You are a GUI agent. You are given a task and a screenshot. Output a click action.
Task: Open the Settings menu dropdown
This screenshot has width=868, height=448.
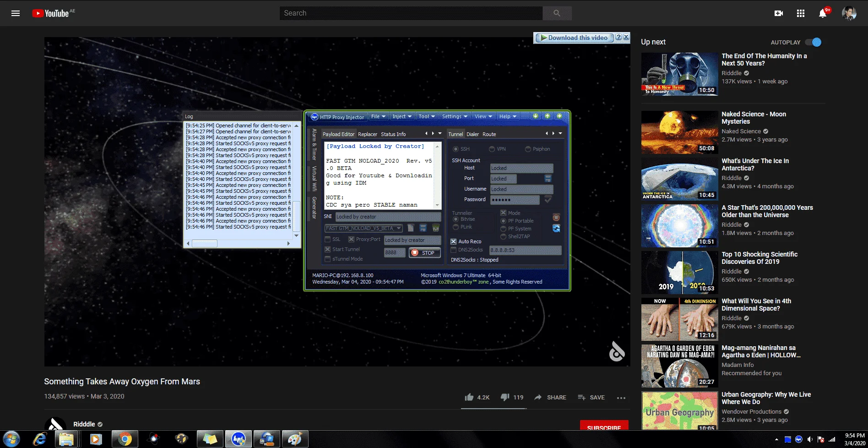(455, 116)
